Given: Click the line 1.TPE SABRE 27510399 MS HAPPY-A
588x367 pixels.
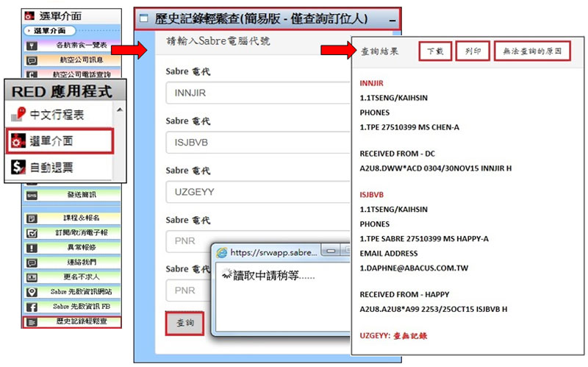Looking at the screenshot, I should [424, 239].
